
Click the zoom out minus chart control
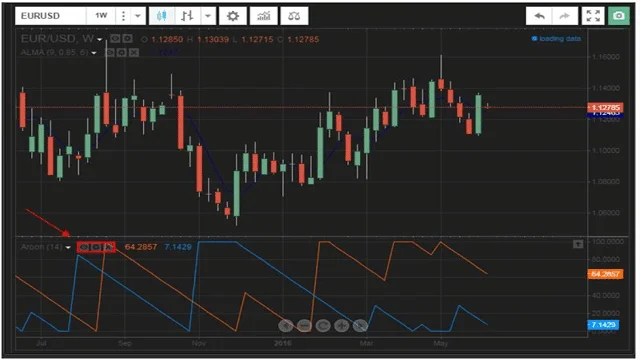(304, 325)
